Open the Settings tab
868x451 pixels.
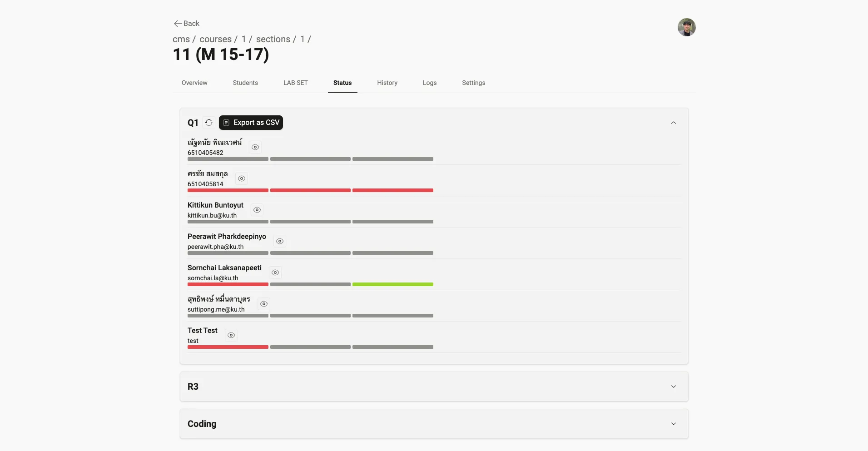474,83
